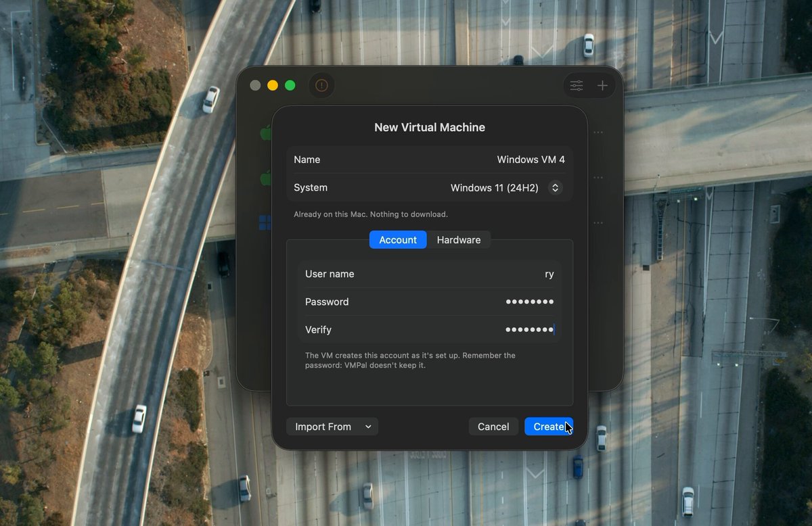Expand the Import From dropdown
Viewport: 812px width, 526px height.
coord(332,427)
